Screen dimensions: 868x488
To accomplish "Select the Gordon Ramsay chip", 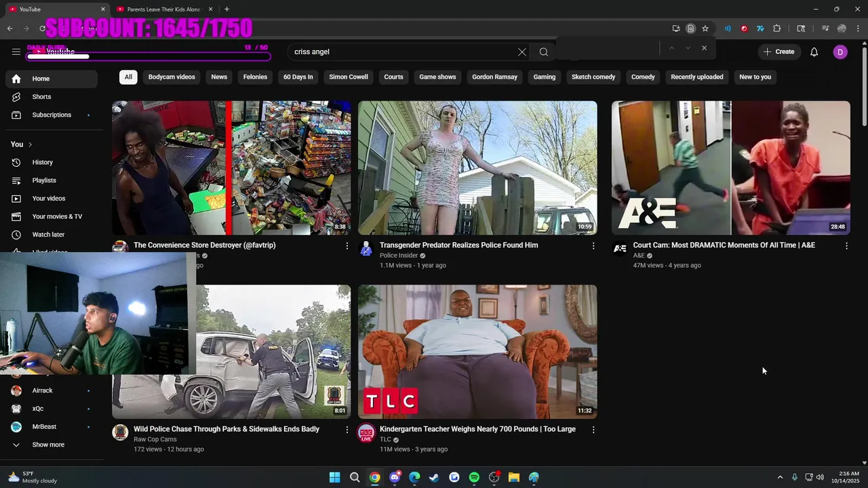I will [494, 77].
